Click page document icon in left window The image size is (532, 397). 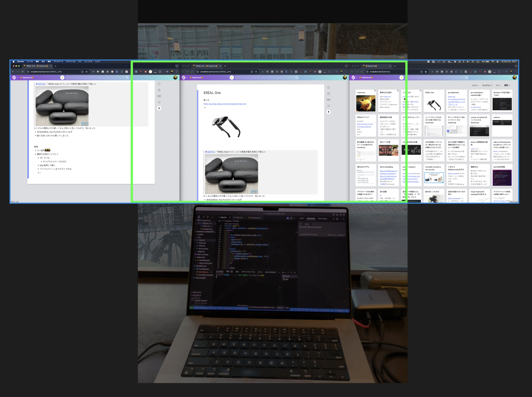(x=159, y=90)
